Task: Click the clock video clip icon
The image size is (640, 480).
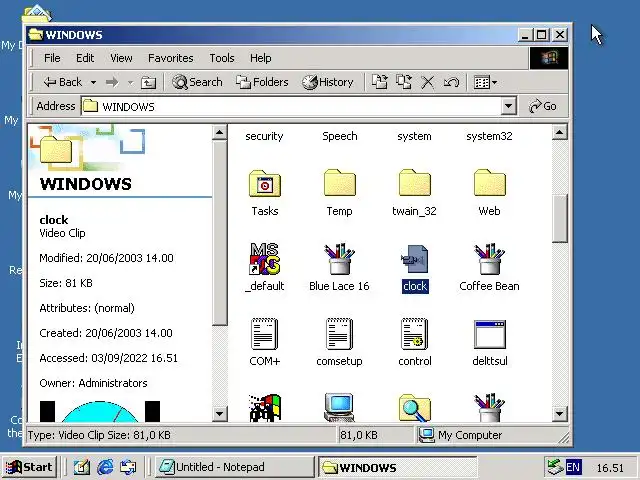Action: (414, 259)
